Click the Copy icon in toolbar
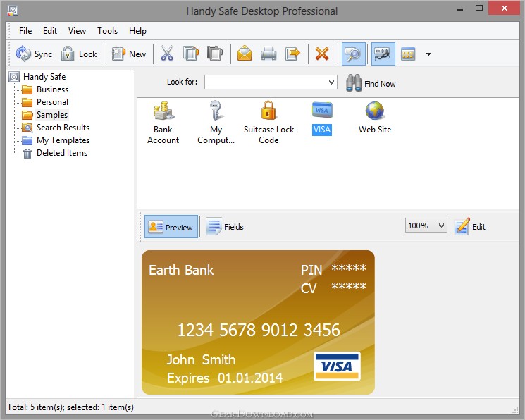 (191, 54)
